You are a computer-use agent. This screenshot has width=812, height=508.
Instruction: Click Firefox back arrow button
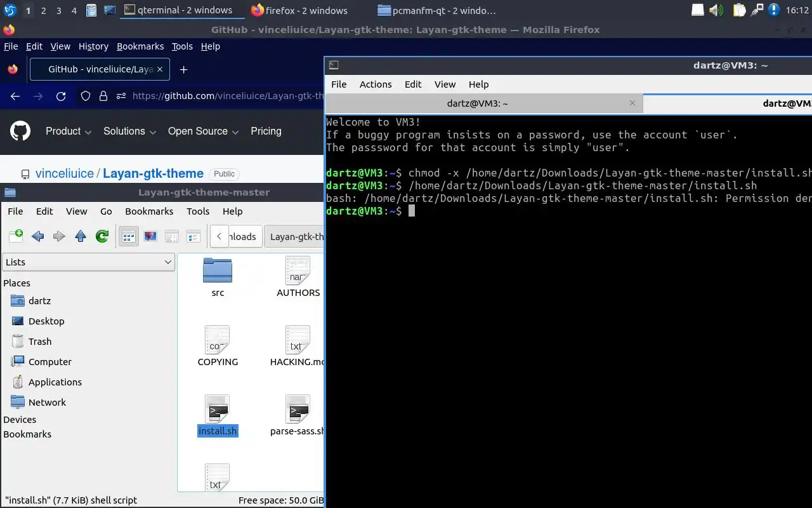(15, 96)
